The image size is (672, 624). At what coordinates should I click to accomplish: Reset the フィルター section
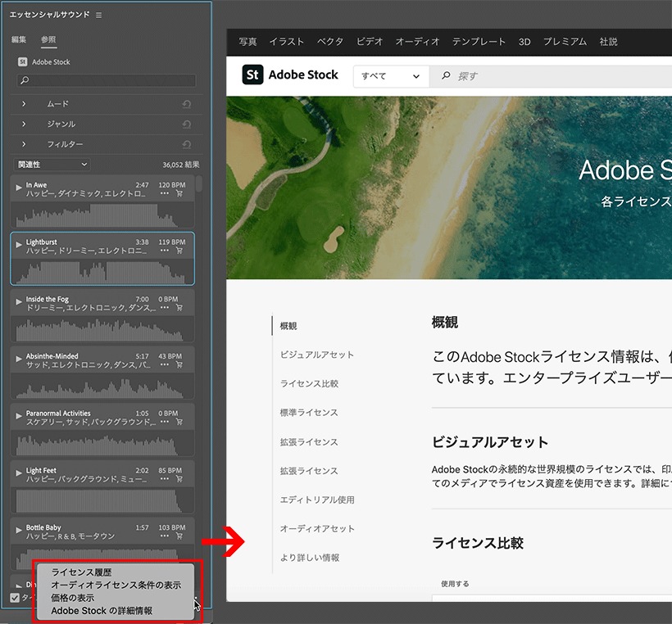(x=186, y=144)
